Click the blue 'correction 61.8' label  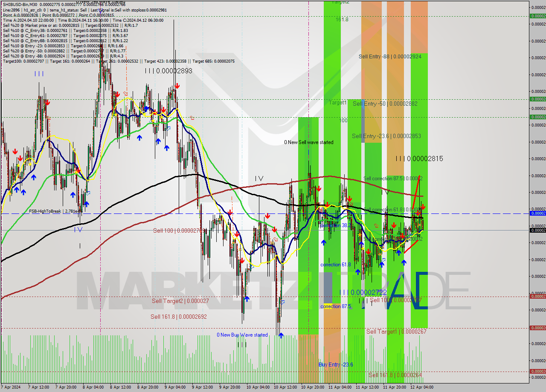coord(336,265)
